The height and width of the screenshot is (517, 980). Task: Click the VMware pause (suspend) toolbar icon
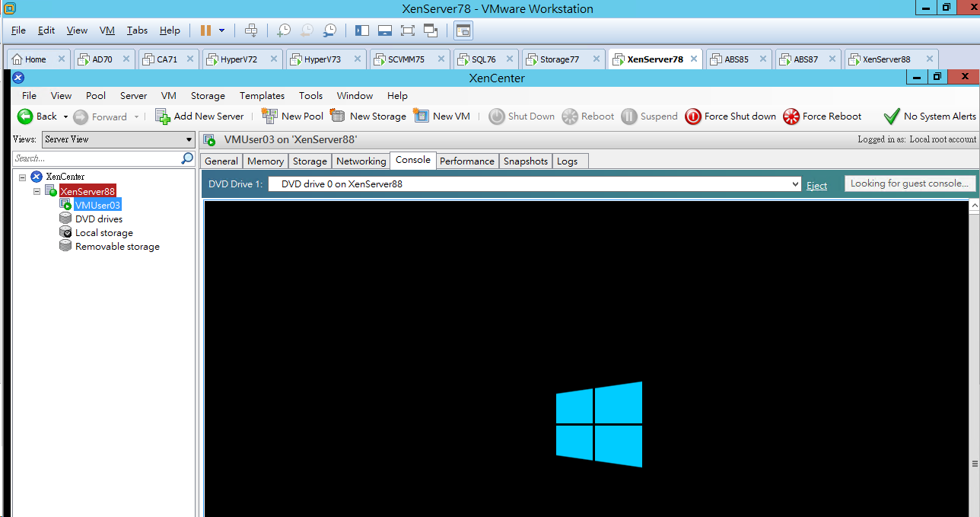[205, 30]
